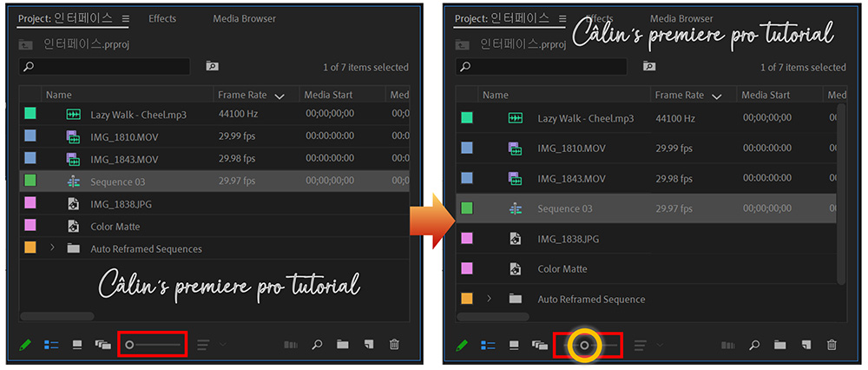Open Sort Icons menu in right panel
The height and width of the screenshot is (370, 868).
[x=640, y=346]
